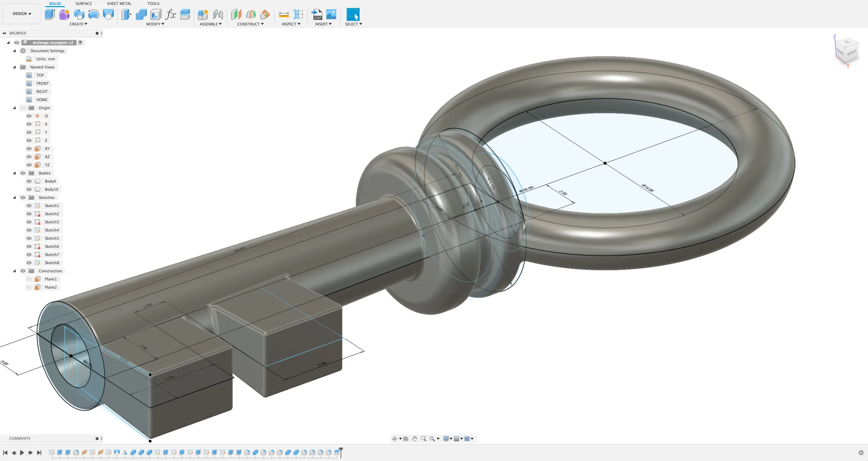
Task: Activate the Measure tool
Action: coord(284,14)
